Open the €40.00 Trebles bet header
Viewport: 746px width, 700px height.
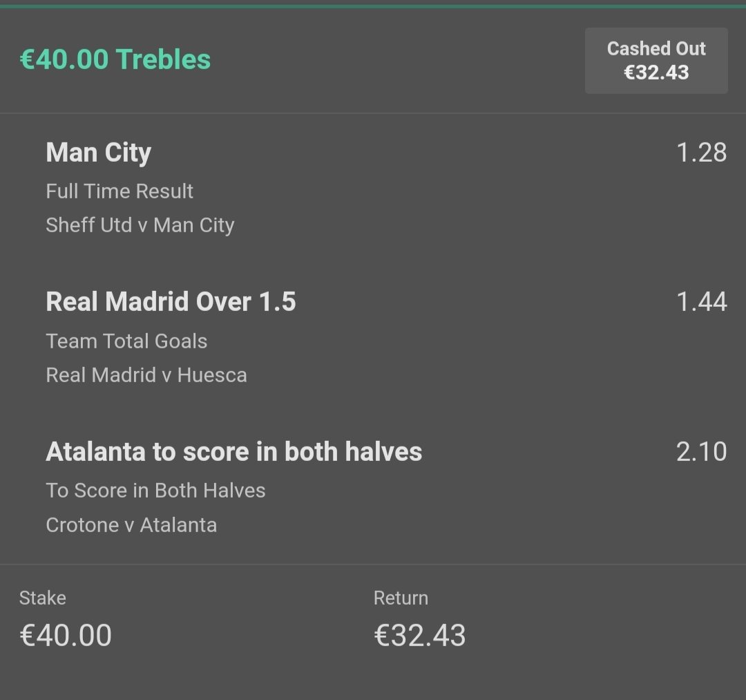click(x=115, y=59)
